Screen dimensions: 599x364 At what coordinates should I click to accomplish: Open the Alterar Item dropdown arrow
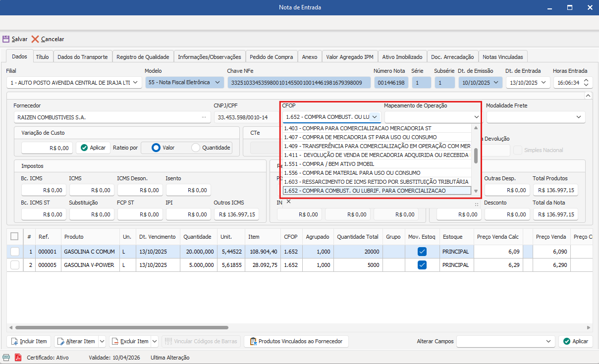point(102,341)
